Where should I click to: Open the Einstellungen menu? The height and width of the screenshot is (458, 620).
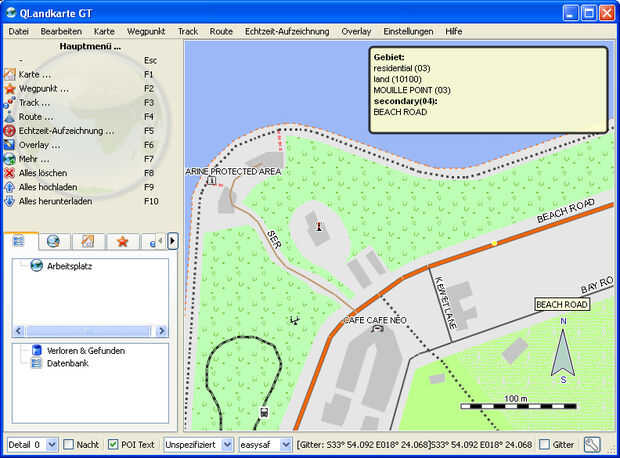point(408,31)
